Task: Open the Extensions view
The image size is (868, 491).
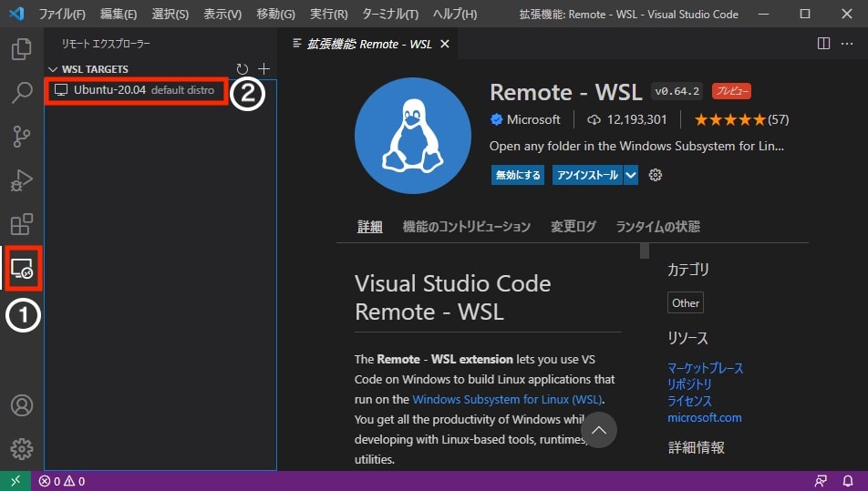Action: 22,224
